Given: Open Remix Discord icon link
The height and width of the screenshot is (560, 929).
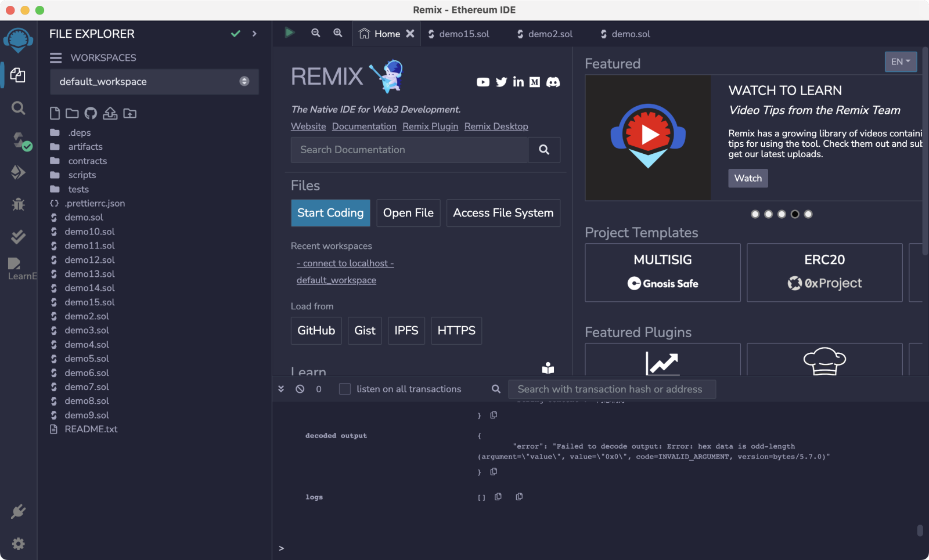Looking at the screenshot, I should [x=553, y=82].
